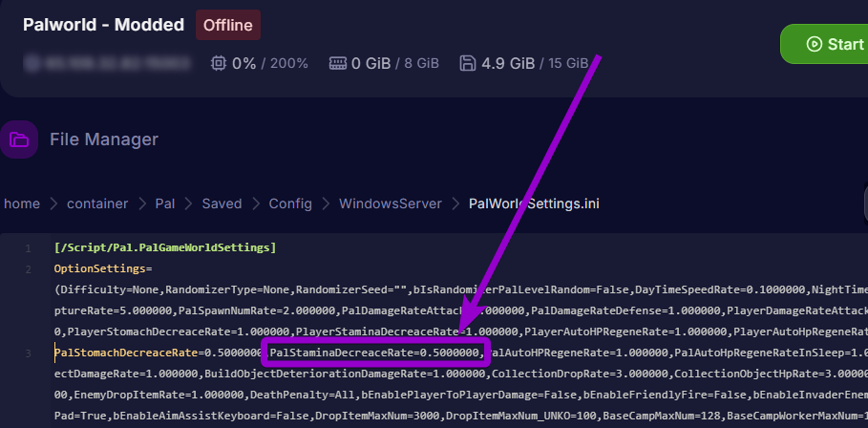Place cursor on the [/Script/Pal.PalGameWorldSettings] header line
This screenshot has width=868, height=428.
pos(164,248)
